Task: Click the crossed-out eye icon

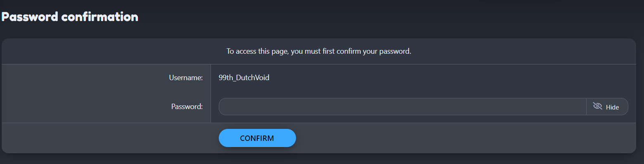Action: click(x=597, y=107)
